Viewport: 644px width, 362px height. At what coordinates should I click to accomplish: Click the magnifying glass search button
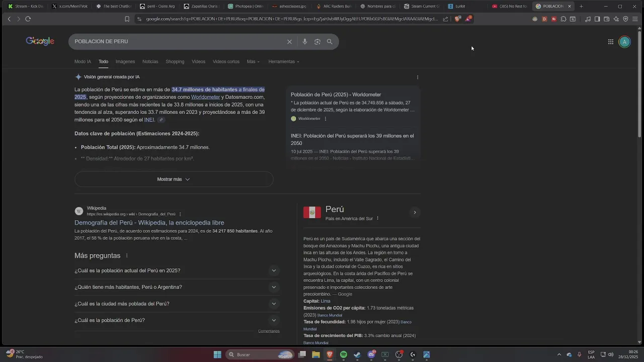[330, 42]
